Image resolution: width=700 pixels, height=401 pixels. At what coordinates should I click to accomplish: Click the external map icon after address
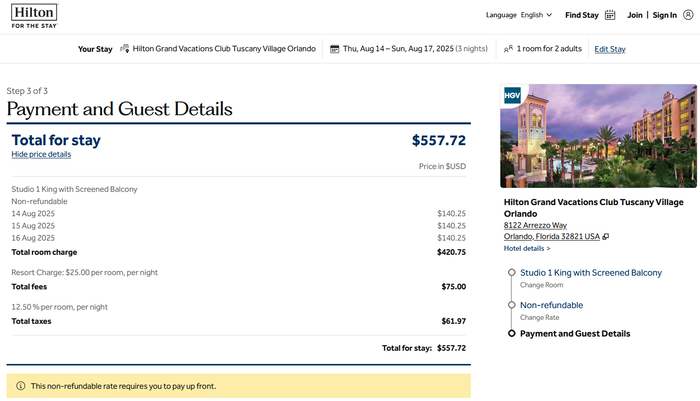pyautogui.click(x=605, y=237)
